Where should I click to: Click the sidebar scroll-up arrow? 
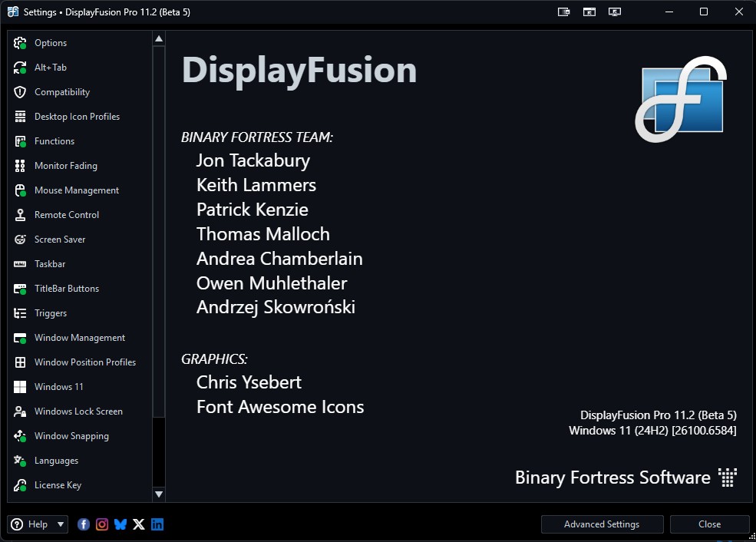pyautogui.click(x=159, y=38)
